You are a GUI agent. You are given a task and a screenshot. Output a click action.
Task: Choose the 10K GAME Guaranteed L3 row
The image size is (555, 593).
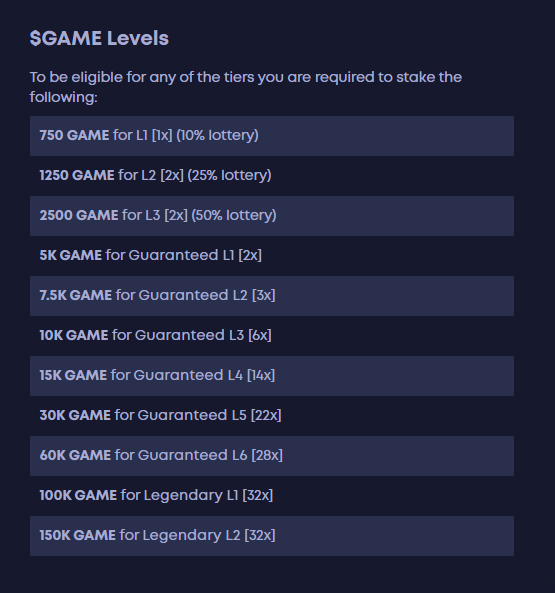click(x=272, y=336)
